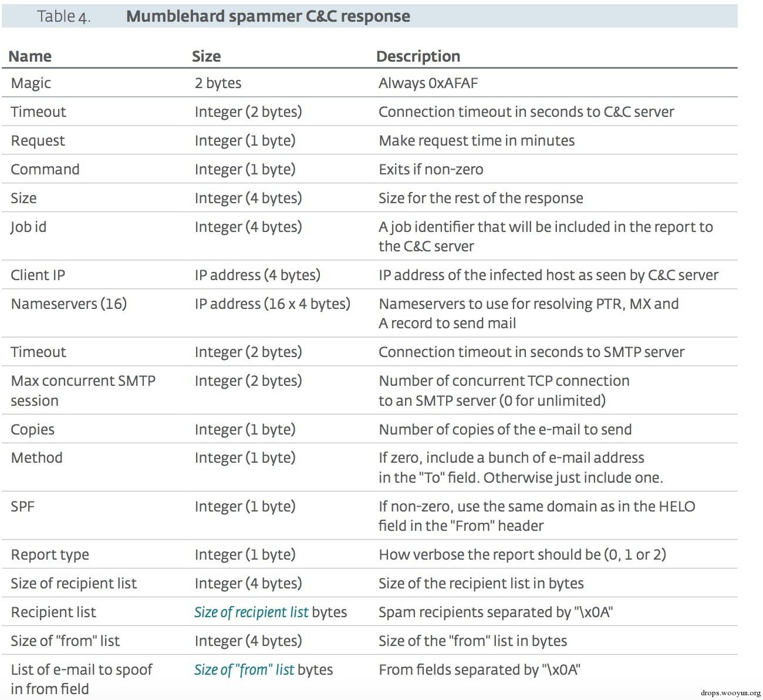Click the 'Exits if non-zero' description
This screenshot has width=763, height=700.
pos(431,170)
